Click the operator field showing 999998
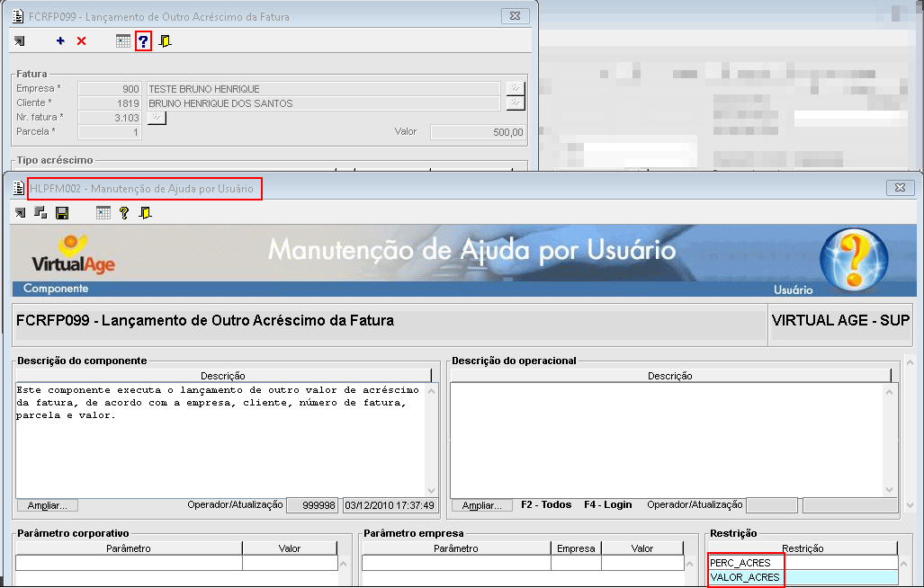Viewport: 924px width, 588px height. point(312,505)
